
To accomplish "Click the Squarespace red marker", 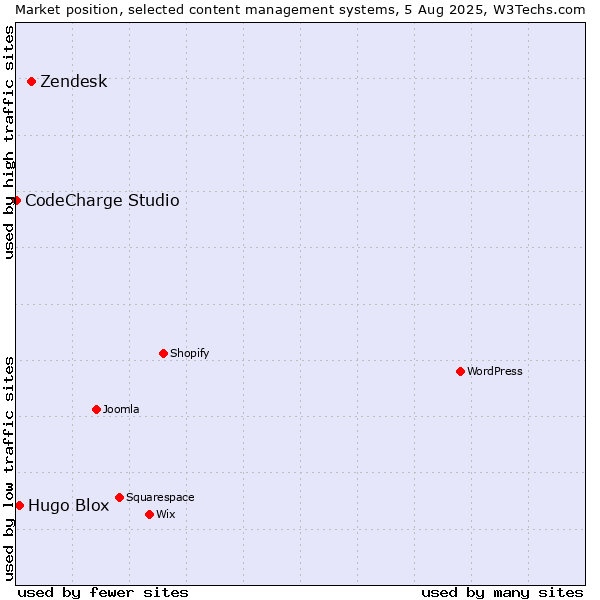I will click(119, 497).
